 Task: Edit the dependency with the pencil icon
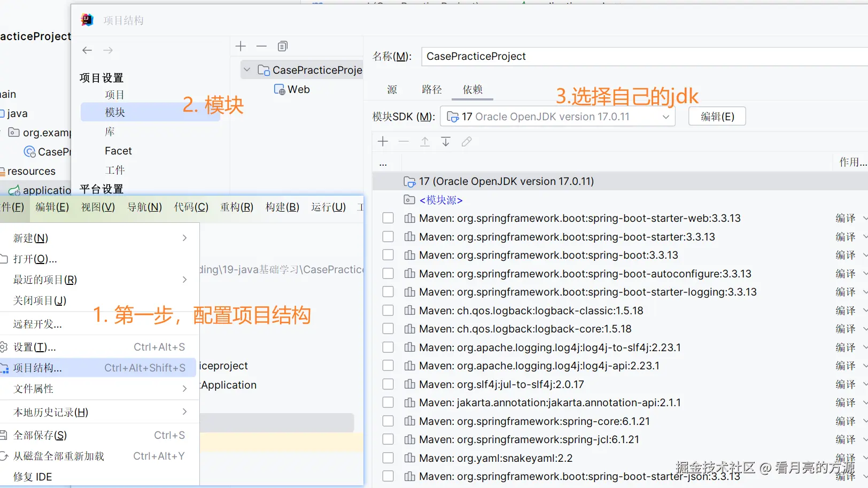point(467,142)
